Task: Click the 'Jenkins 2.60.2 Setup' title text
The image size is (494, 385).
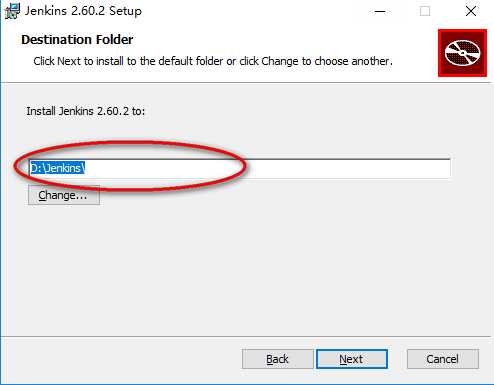Action: click(83, 11)
